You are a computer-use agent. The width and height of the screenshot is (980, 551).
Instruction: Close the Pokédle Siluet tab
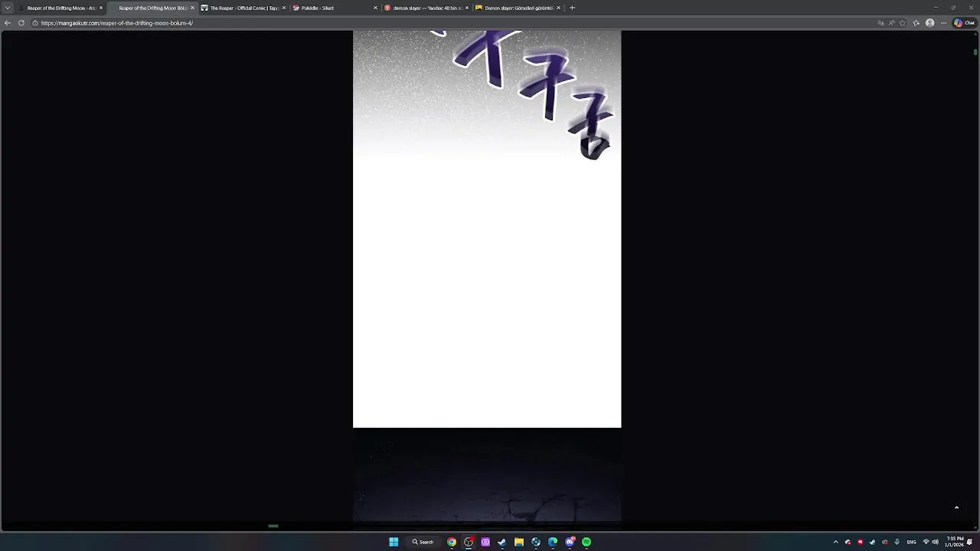click(x=375, y=8)
